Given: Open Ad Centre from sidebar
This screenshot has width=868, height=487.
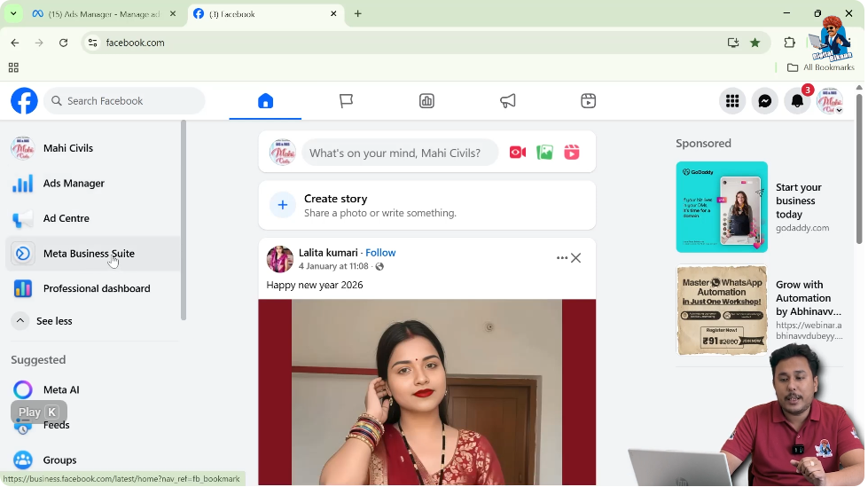Looking at the screenshot, I should point(93,218).
